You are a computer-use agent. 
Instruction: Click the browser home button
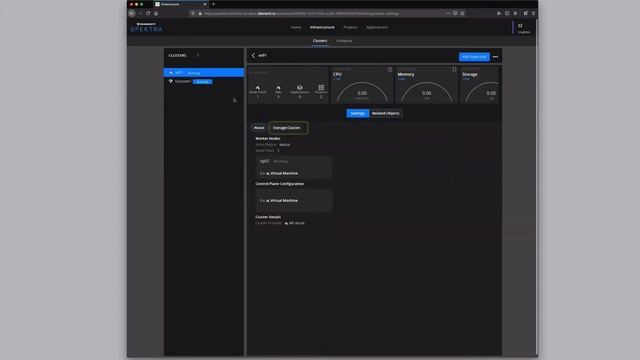(x=156, y=13)
